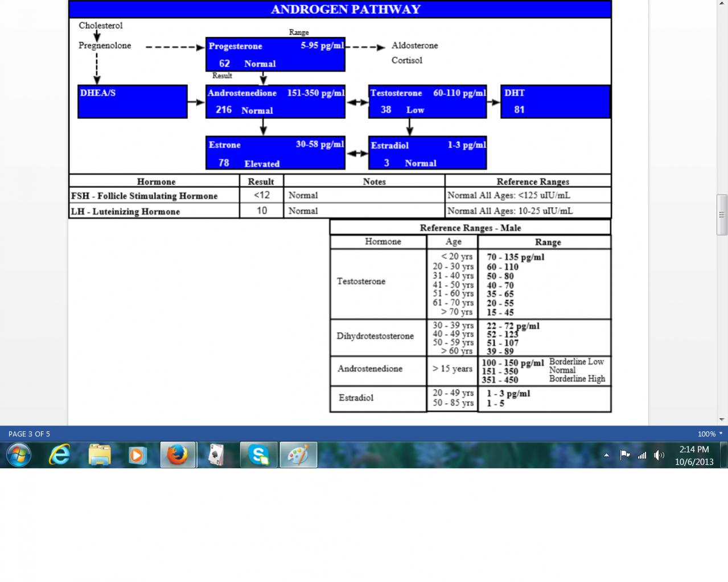The width and height of the screenshot is (728, 582).
Task: Click the blue Estrone Elevated box
Action: (x=275, y=153)
